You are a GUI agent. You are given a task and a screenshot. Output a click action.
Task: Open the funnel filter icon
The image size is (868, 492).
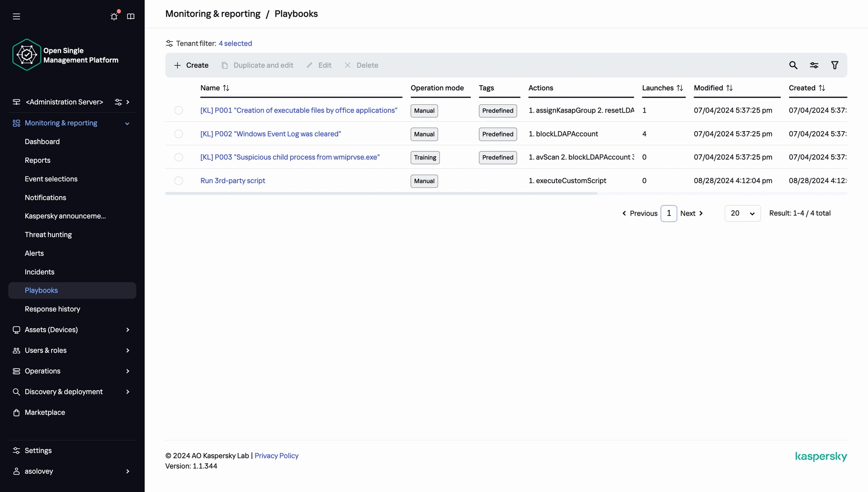835,65
